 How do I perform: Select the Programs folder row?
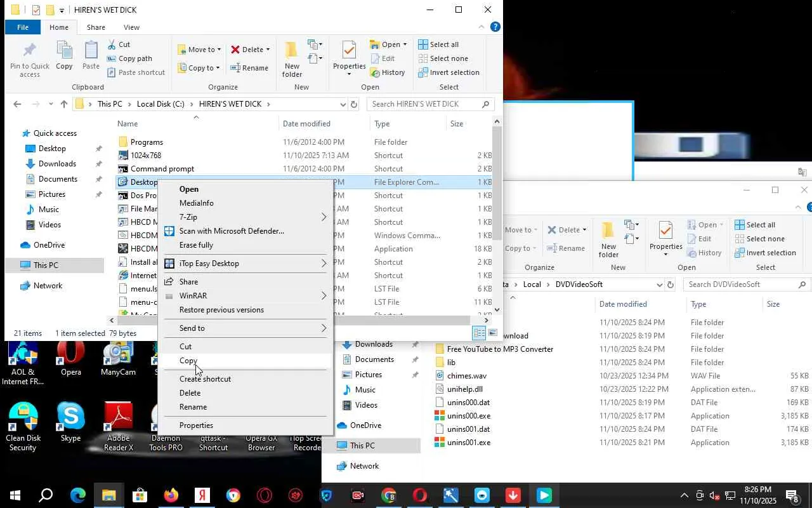[x=304, y=142]
